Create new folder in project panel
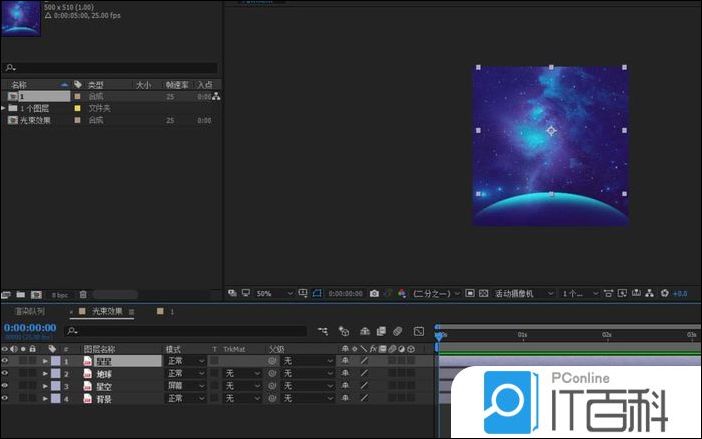The width and height of the screenshot is (702, 439). (20, 295)
